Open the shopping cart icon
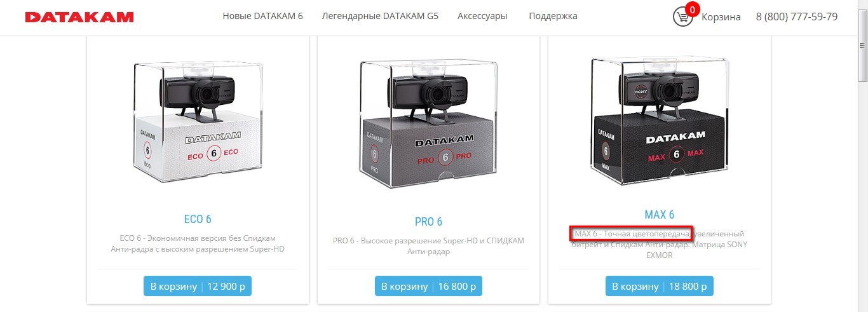868x312 pixels. click(x=683, y=17)
